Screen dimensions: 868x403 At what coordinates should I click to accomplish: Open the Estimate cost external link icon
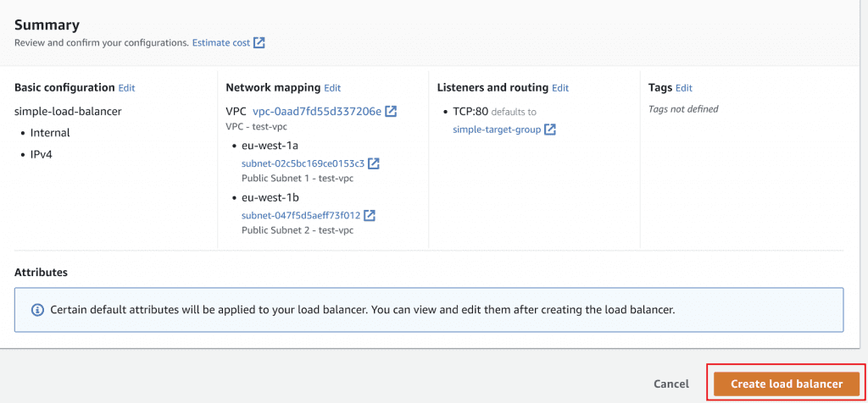pos(259,42)
